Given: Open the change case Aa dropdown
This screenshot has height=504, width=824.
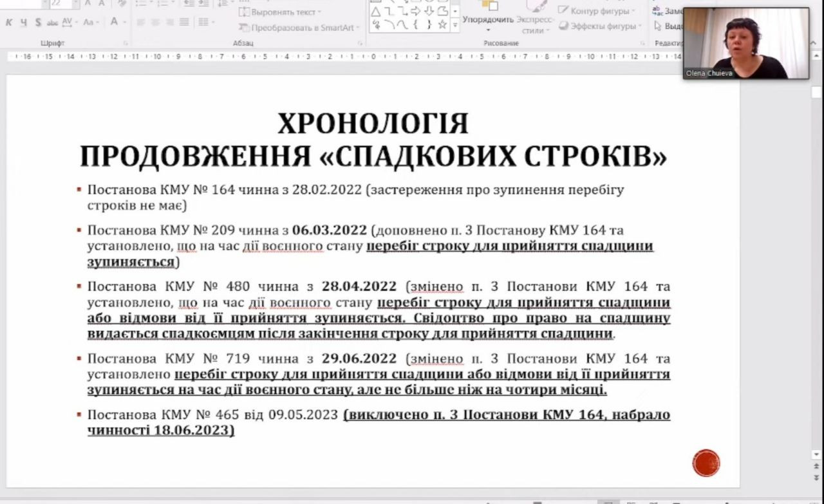Looking at the screenshot, I should pyautogui.click(x=90, y=23).
